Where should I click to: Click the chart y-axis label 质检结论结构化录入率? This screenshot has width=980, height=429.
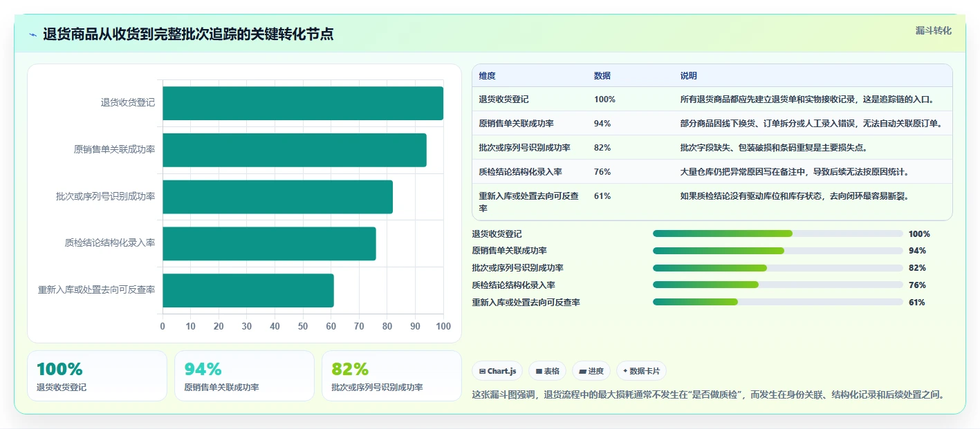[x=109, y=243]
